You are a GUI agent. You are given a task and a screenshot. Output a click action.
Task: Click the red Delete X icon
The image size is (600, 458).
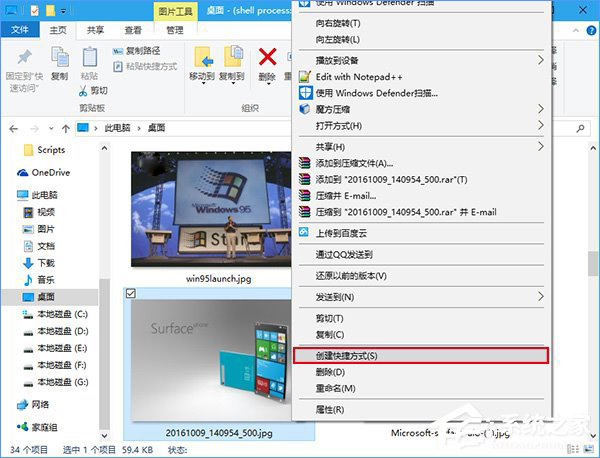point(267,57)
